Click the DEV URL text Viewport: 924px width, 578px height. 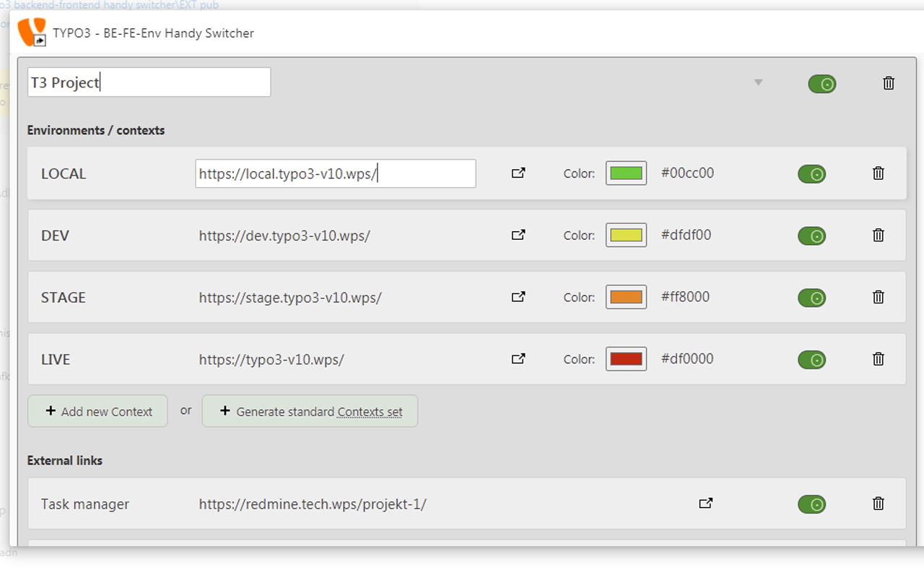(284, 236)
